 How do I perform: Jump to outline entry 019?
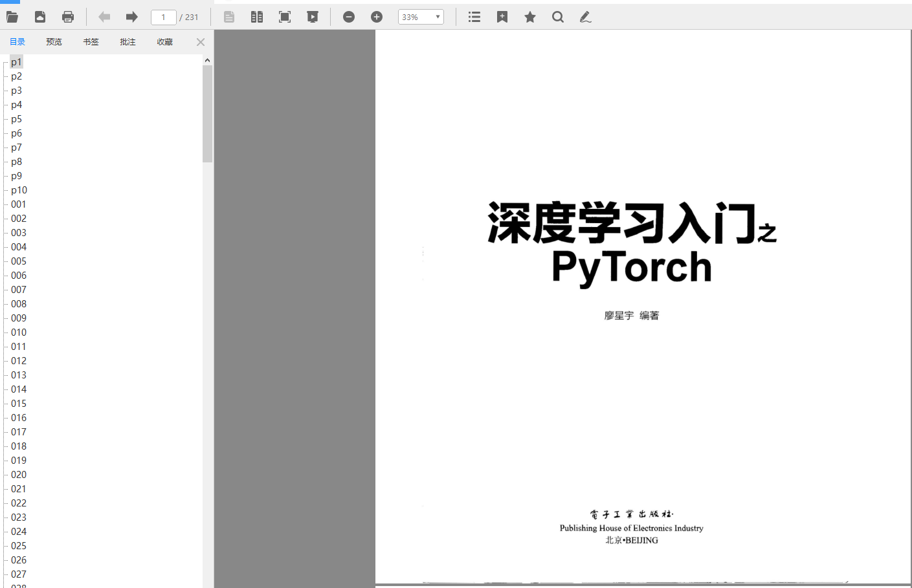19,461
